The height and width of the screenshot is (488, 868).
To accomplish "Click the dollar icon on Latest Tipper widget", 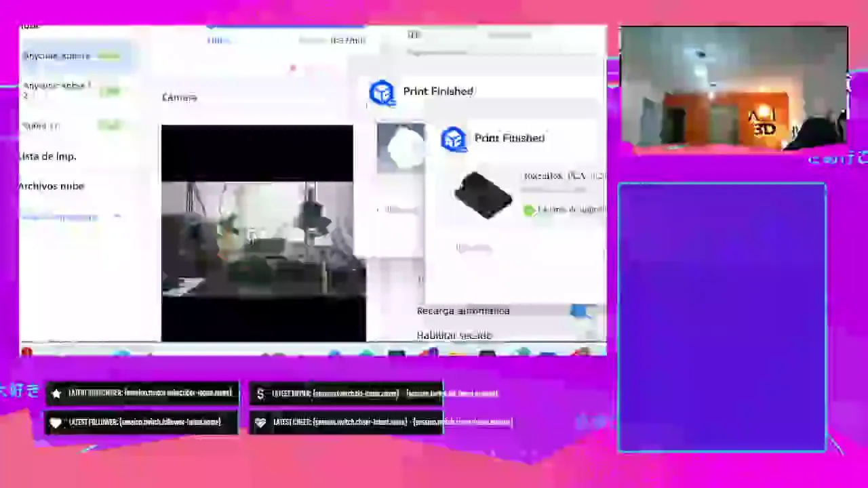I will [260, 394].
